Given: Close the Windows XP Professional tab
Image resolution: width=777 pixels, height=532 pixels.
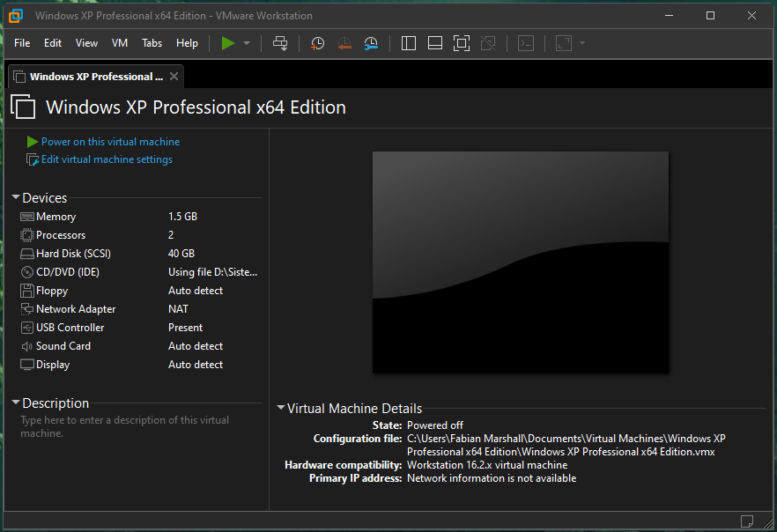Looking at the screenshot, I should tap(174, 77).
